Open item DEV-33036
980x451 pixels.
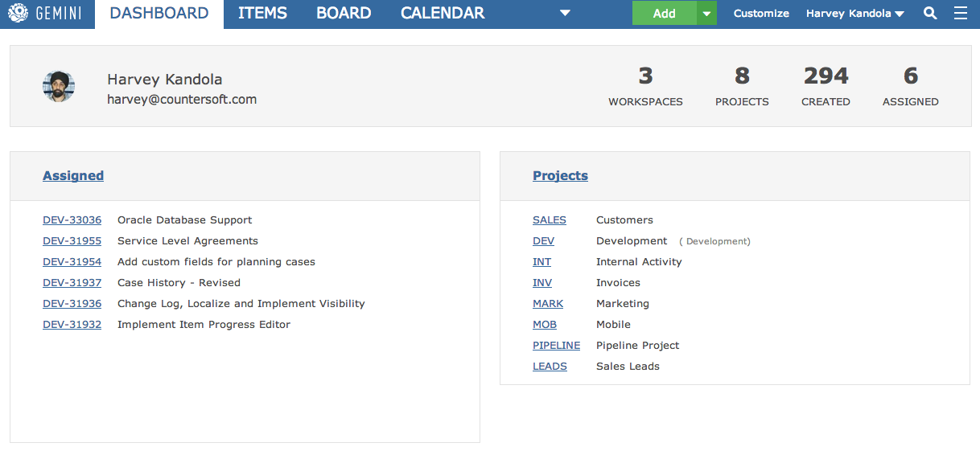tap(72, 220)
